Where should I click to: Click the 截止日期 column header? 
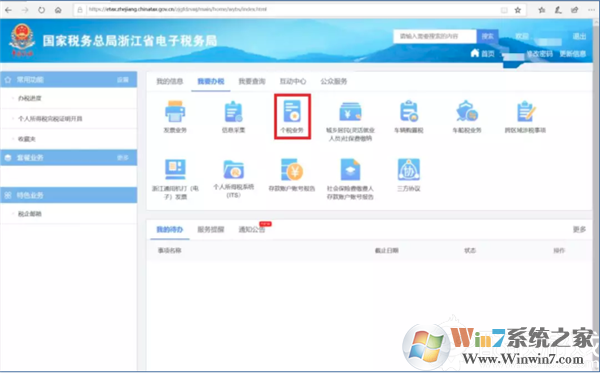click(386, 251)
